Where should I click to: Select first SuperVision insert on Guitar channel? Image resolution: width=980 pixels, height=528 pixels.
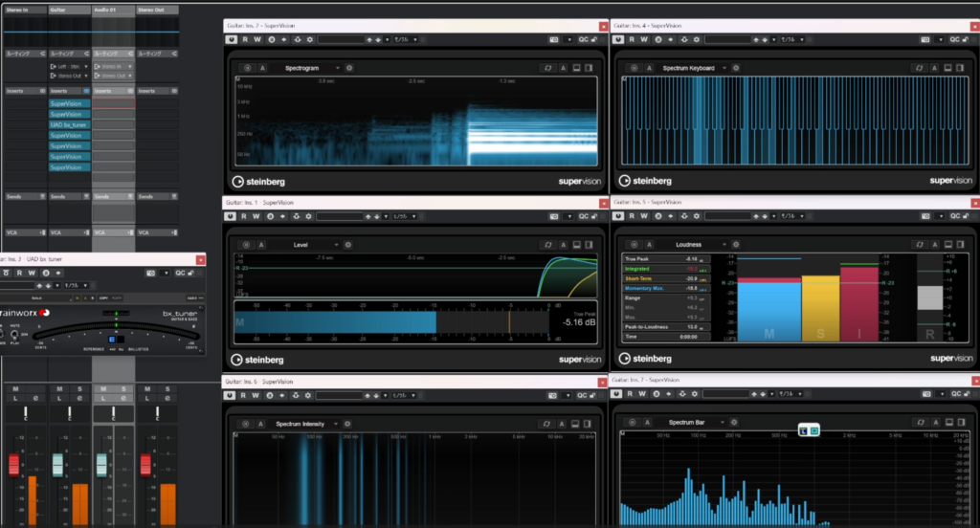(x=69, y=103)
